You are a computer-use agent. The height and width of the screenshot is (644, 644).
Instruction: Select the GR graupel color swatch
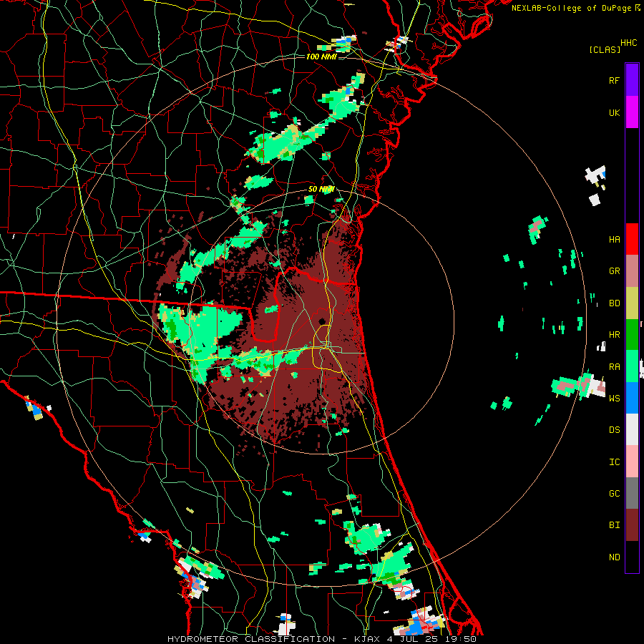tap(632, 271)
